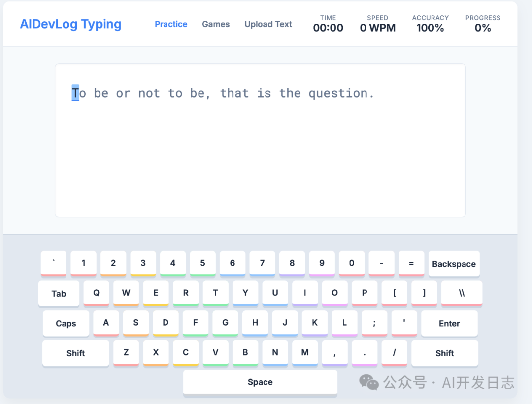This screenshot has height=404, width=532.
Task: Click the number 7 key
Action: click(262, 264)
